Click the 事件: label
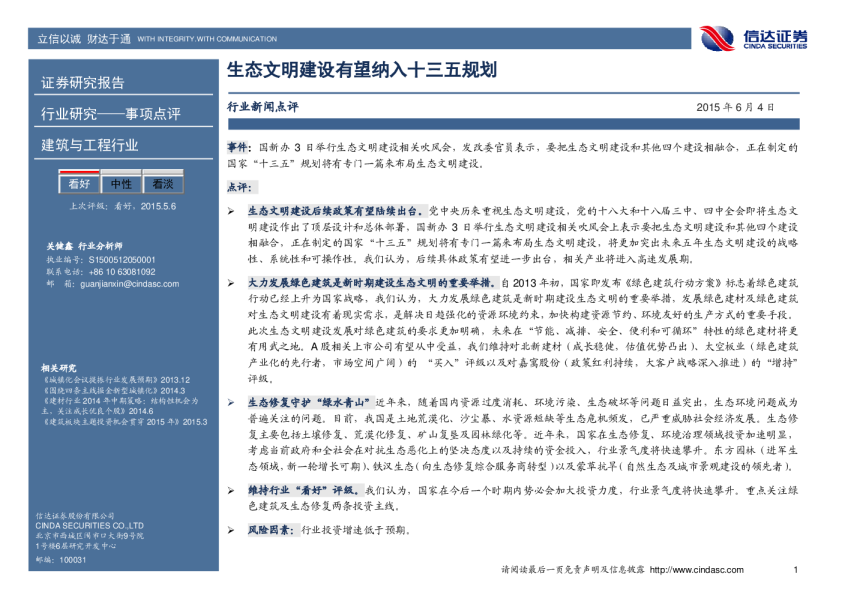This screenshot has height=595, width=842. (238, 147)
